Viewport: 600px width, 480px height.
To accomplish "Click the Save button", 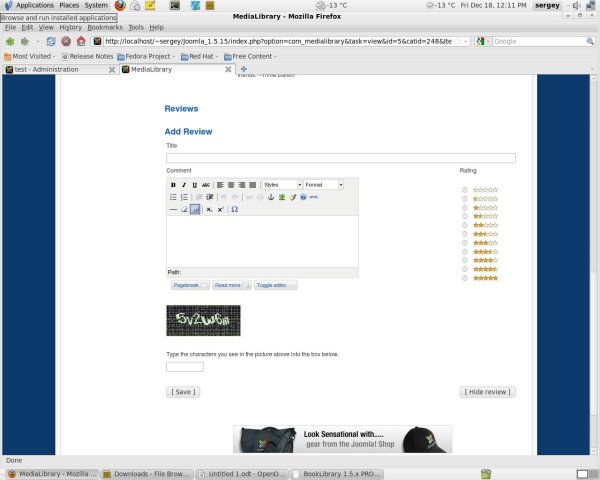I will point(183,392).
